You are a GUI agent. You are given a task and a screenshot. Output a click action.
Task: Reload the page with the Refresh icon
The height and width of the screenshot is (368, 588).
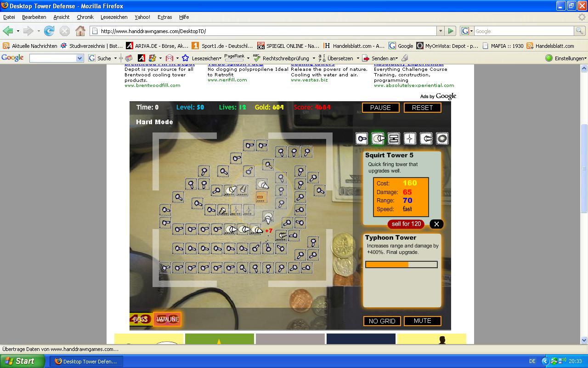coord(49,31)
